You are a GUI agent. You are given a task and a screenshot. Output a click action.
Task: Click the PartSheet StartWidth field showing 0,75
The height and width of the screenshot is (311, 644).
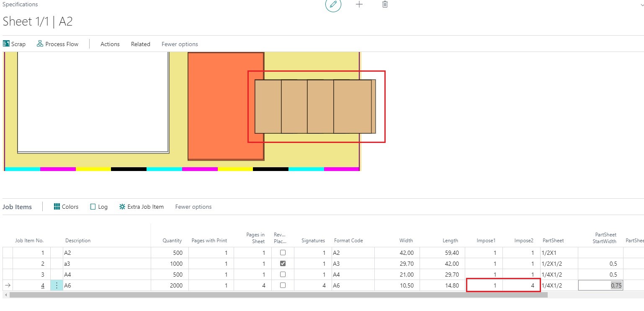pos(600,285)
